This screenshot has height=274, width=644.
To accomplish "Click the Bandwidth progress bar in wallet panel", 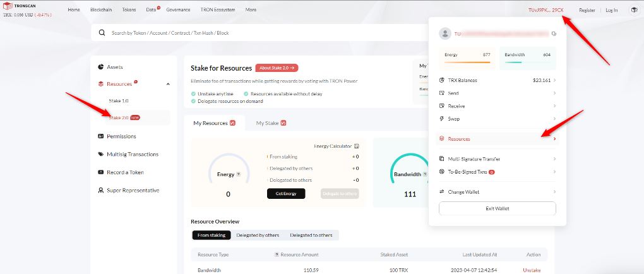I will point(527,63).
